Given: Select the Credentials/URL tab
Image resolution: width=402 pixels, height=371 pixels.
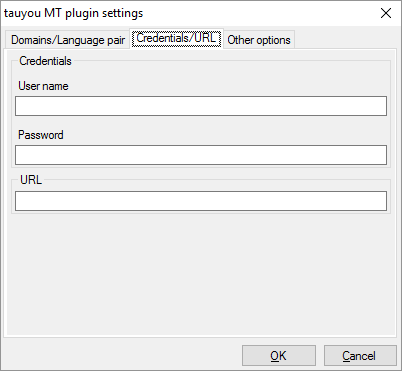Looking at the screenshot, I should (176, 38).
